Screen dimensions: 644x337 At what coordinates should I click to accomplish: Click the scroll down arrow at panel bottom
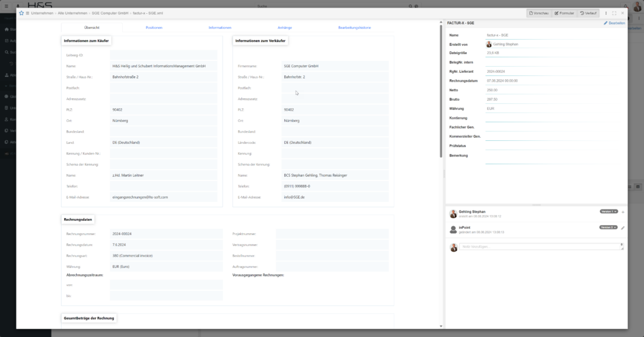(441, 326)
